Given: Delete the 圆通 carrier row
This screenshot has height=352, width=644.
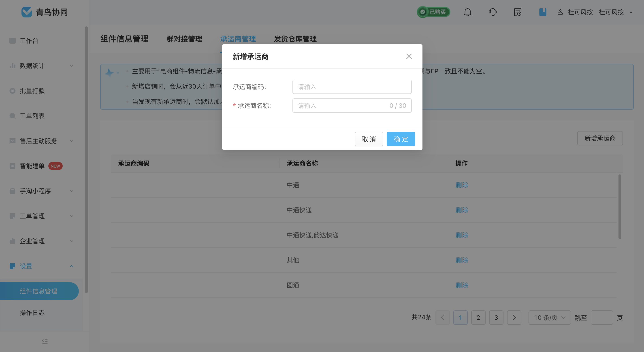Looking at the screenshot, I should (462, 285).
